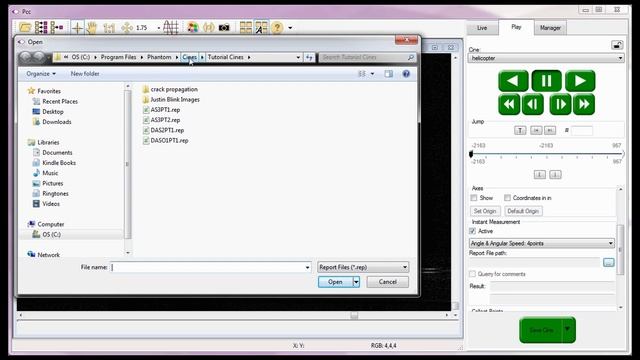Expand the view options arrow in Open dialog

point(372,74)
